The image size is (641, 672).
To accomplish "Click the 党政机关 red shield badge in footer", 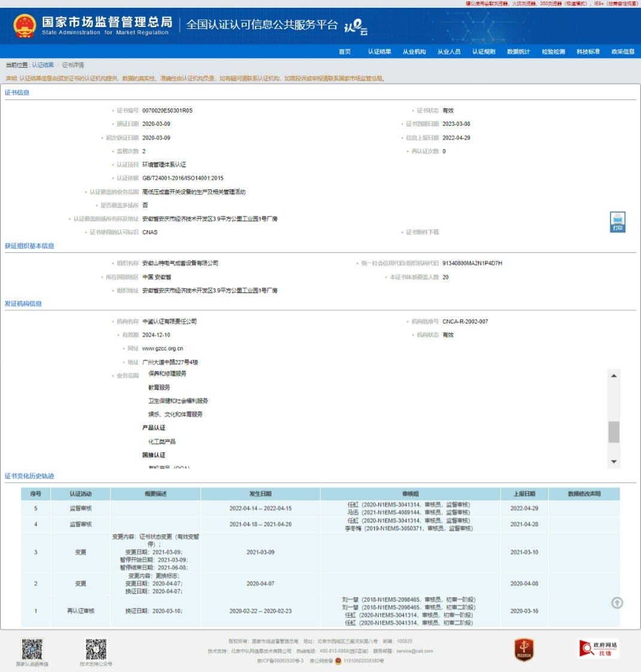I will [x=524, y=650].
